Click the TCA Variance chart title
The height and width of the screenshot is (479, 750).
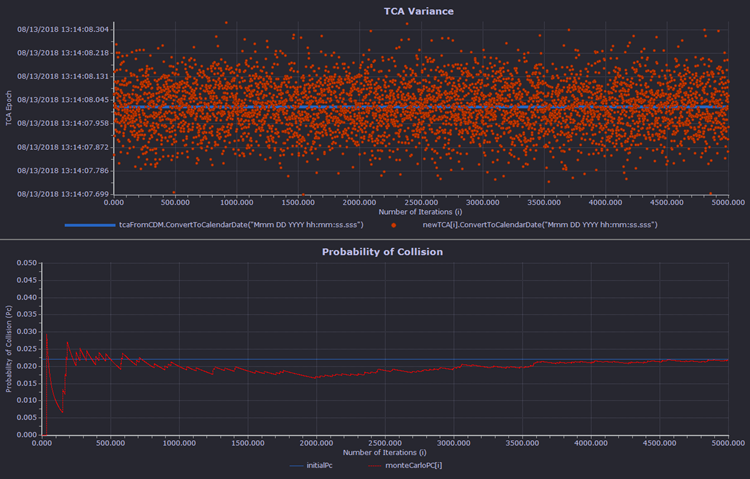[x=419, y=11]
